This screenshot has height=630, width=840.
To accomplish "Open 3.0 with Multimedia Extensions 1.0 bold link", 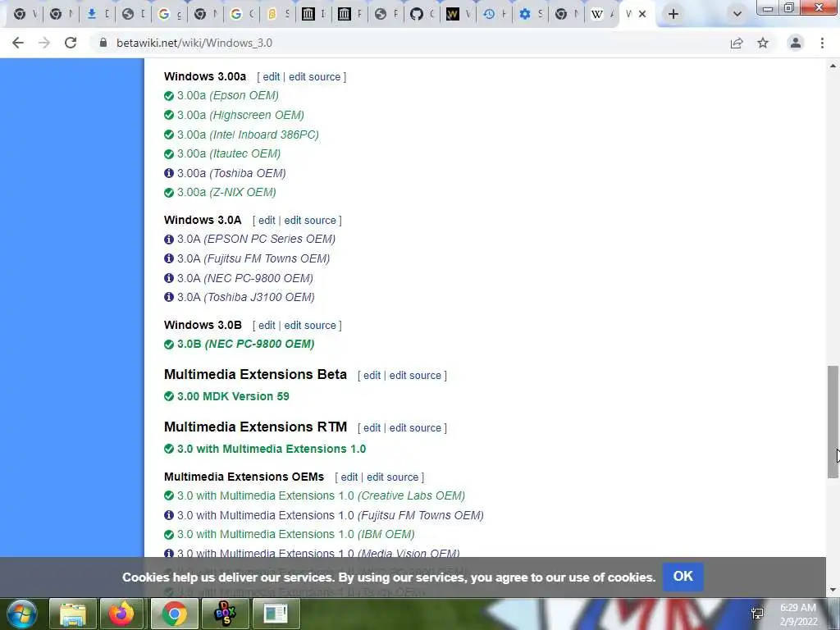I will 272,449.
